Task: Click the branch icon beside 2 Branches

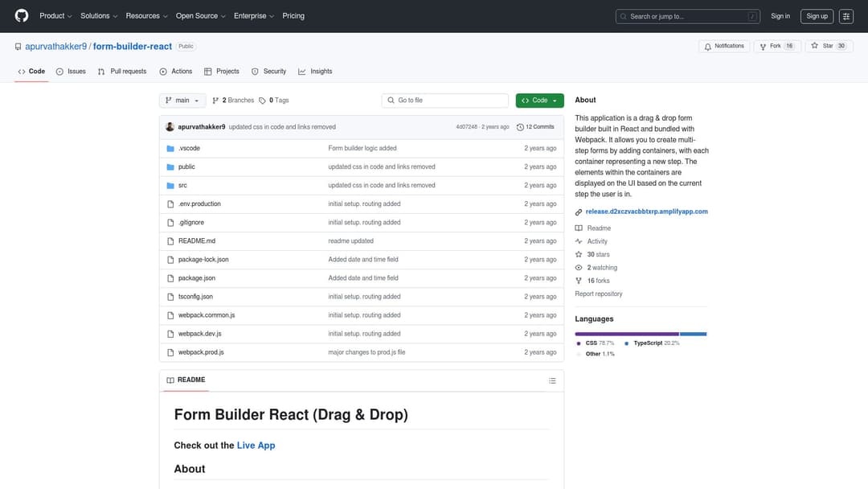Action: (215, 101)
